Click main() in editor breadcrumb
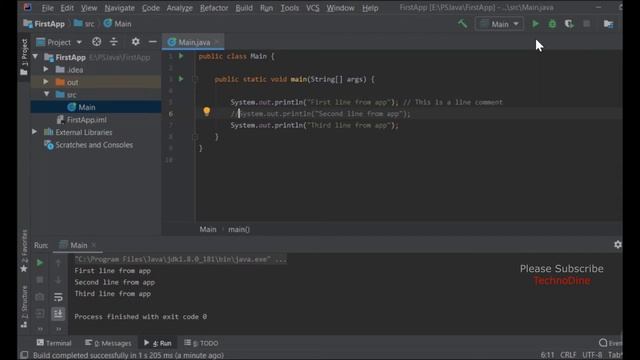 (239, 229)
